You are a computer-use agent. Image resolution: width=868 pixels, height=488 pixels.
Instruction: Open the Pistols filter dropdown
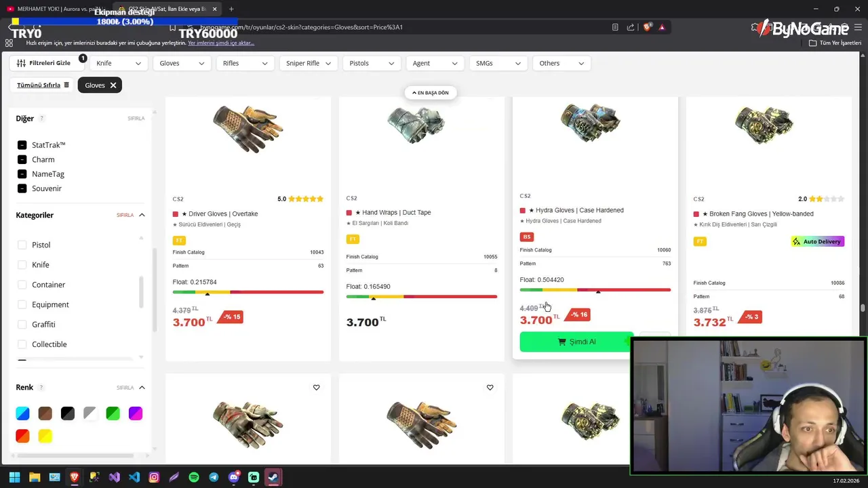[x=372, y=63]
